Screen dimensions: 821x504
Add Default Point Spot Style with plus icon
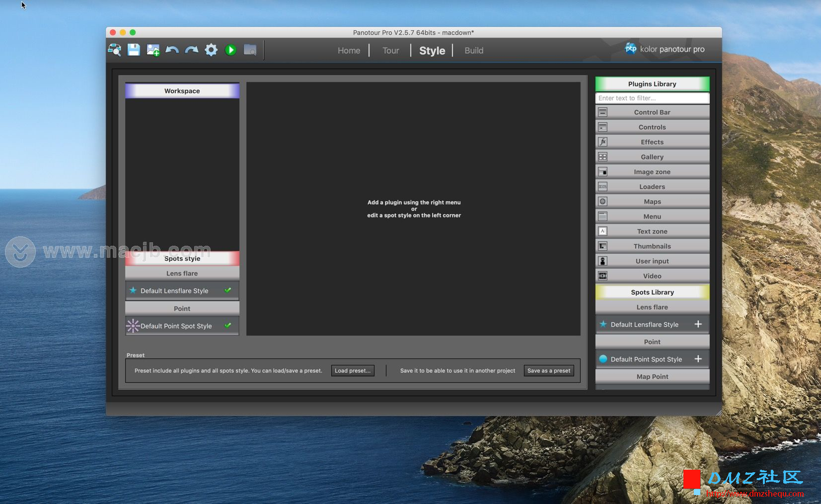(698, 359)
